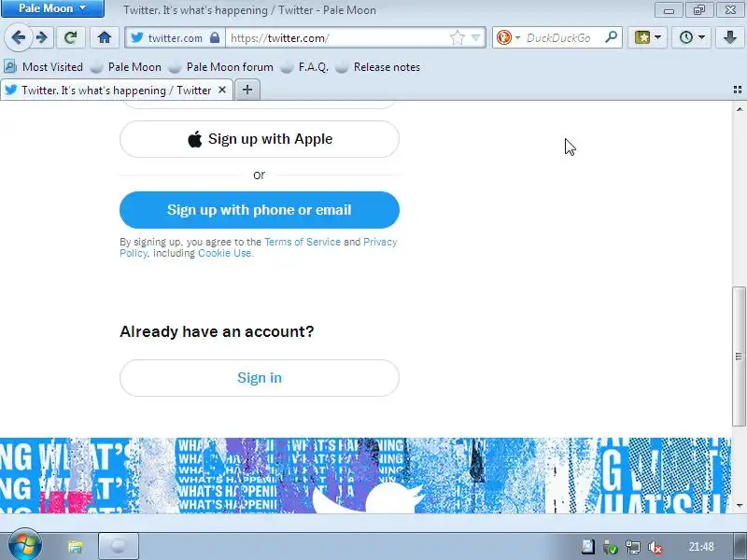Expand the bookmarks button dropdown arrow
Image resolution: width=747 pixels, height=560 pixels.
[658, 37]
